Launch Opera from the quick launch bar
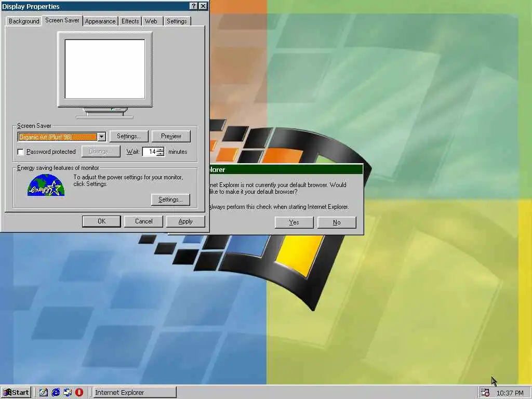The height and width of the screenshot is (399, 532). (79, 393)
